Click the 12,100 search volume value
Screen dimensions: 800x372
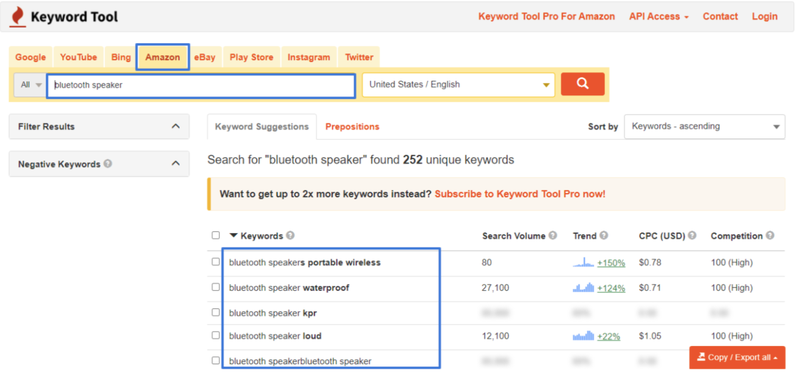(495, 336)
